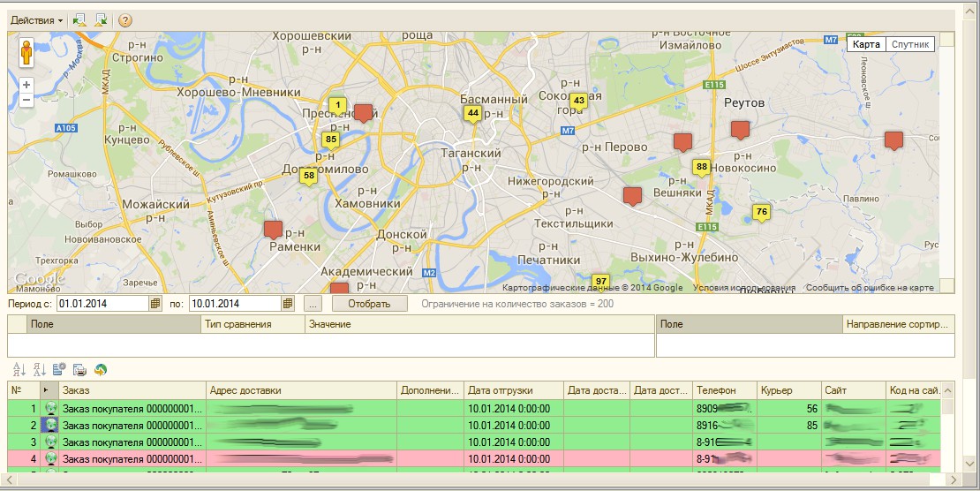The height and width of the screenshot is (491, 980).
Task: Click the Заказ column header
Action: click(132, 390)
